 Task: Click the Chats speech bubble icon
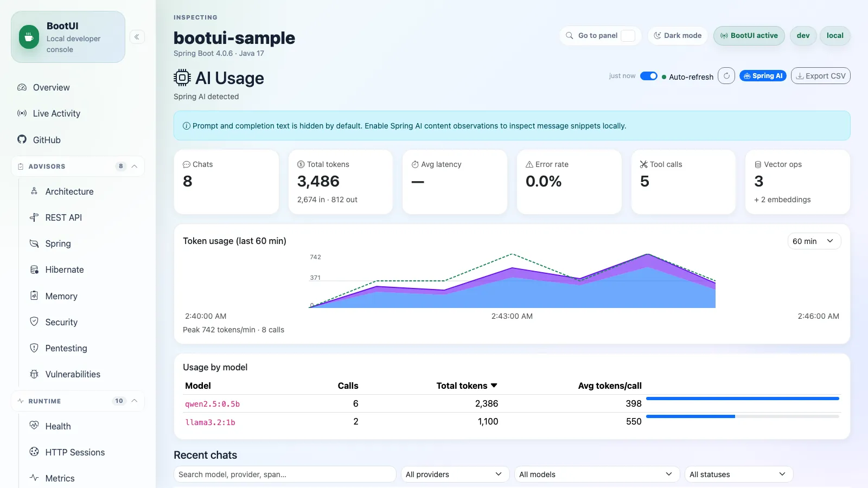187,164
